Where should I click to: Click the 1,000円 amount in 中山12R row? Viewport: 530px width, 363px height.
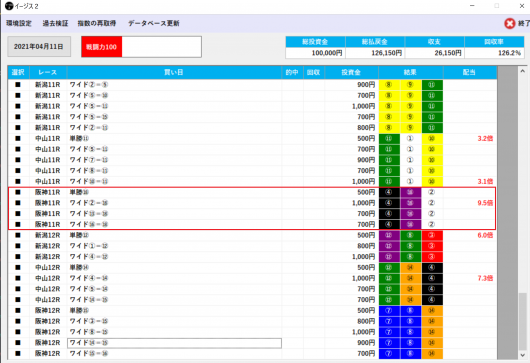[364, 278]
